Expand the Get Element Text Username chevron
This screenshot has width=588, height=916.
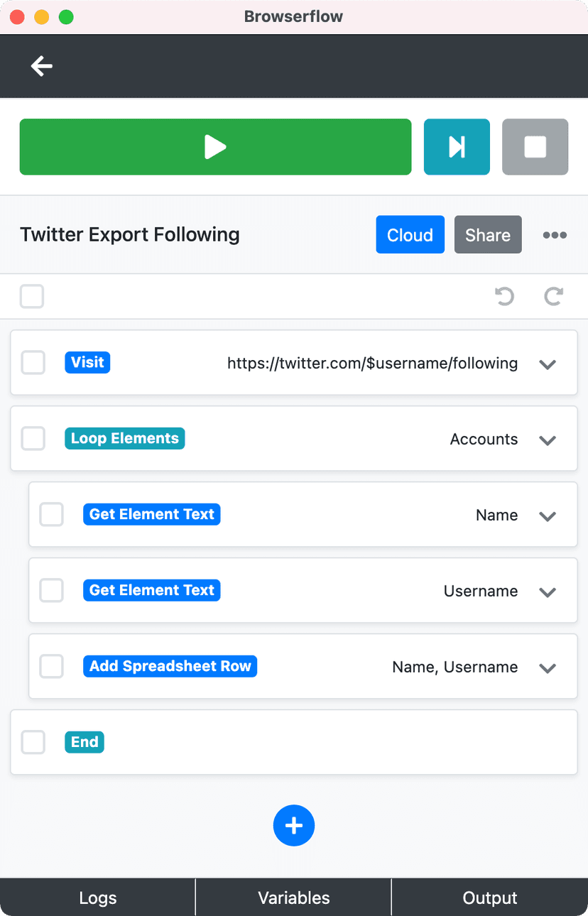(x=547, y=592)
